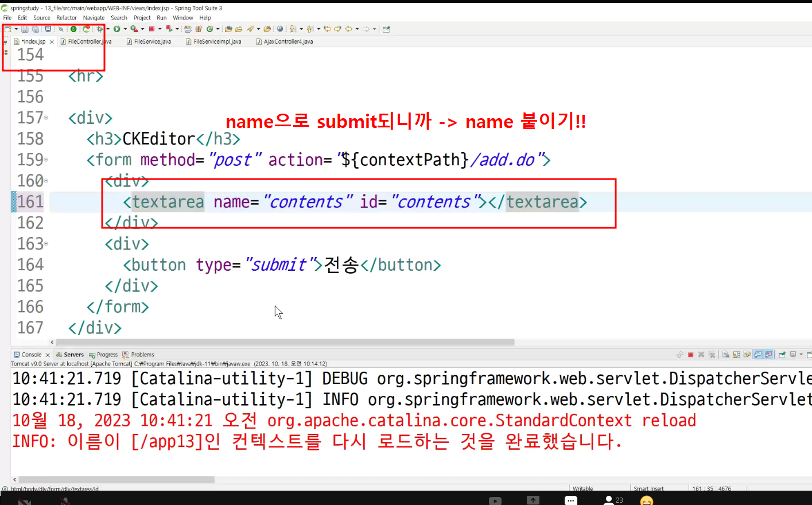Screen dimensions: 812x505
Task: Click the Back navigation arrow icon
Action: click(x=348, y=29)
